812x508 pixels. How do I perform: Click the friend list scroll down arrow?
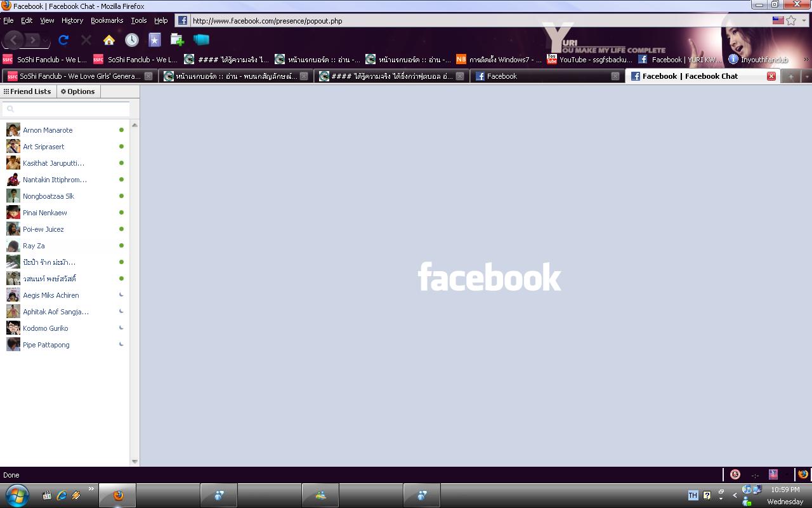point(134,462)
